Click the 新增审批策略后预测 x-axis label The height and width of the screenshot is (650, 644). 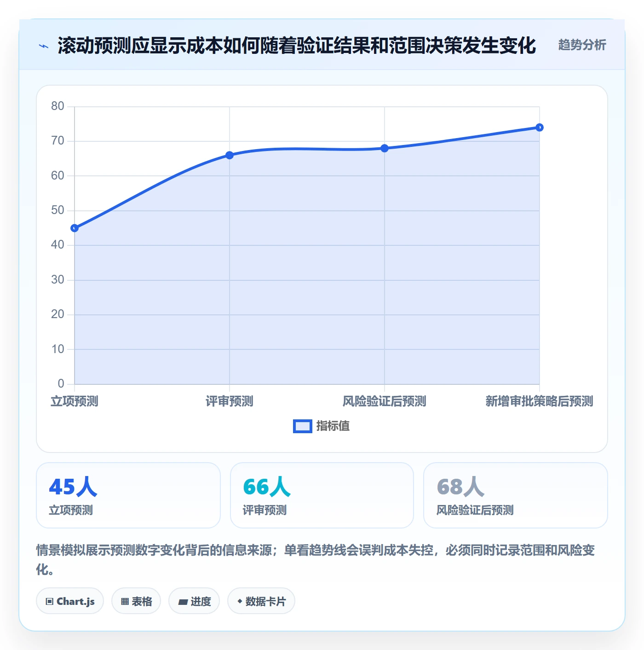click(540, 401)
